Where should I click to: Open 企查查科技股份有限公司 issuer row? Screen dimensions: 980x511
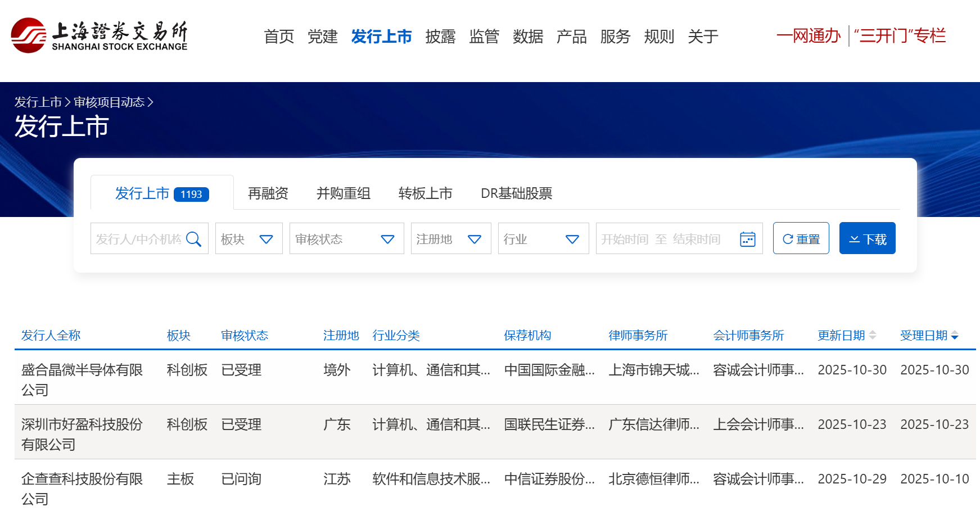point(82,489)
